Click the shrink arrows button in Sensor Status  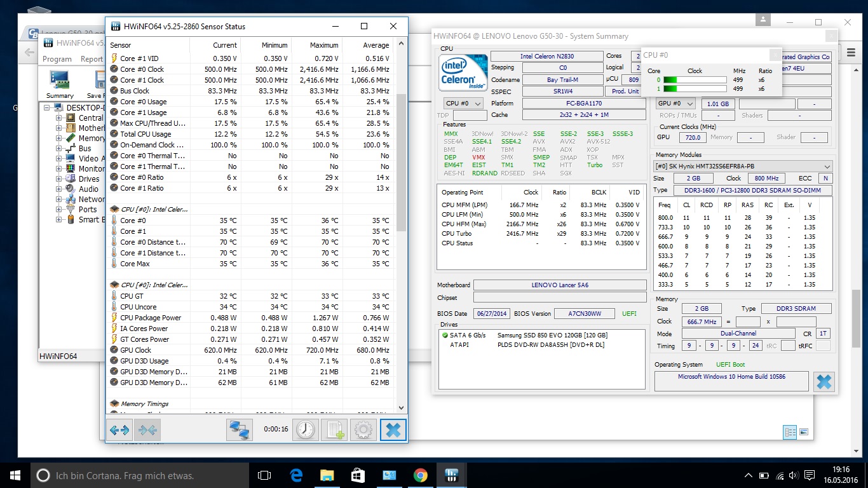click(147, 430)
